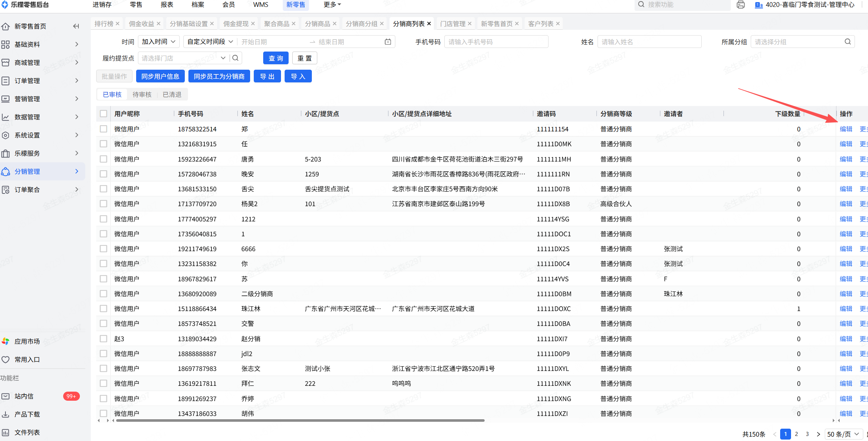The image size is (868, 441).
Task: Open the 50 条/页 page size selector
Action: coord(843,434)
